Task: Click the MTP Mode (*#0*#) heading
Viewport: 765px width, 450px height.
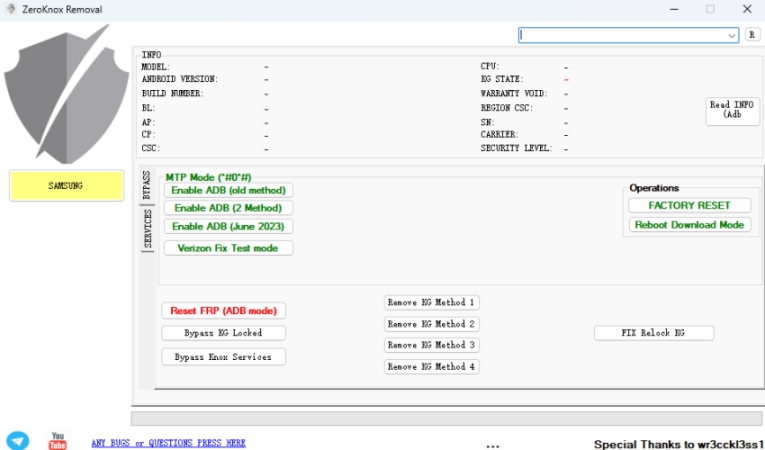Action: pyautogui.click(x=208, y=177)
